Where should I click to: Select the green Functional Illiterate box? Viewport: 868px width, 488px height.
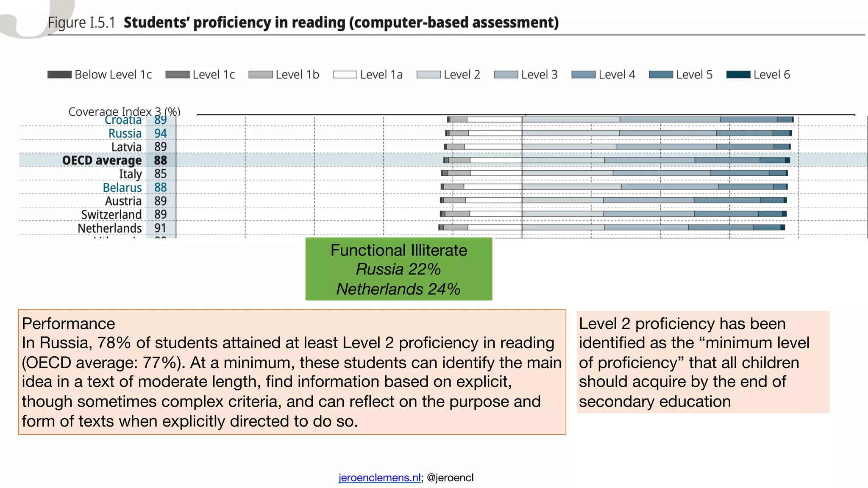tap(398, 269)
